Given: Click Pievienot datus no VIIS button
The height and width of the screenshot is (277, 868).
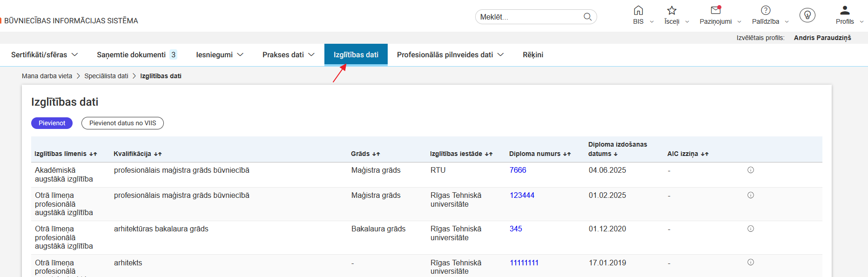Looking at the screenshot, I should click(x=122, y=123).
